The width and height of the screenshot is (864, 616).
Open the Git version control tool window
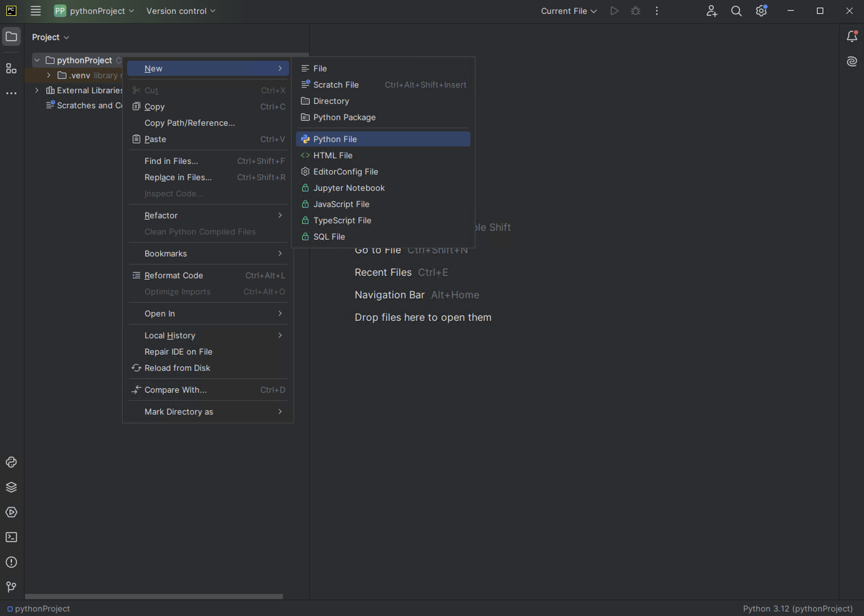pyautogui.click(x=11, y=587)
